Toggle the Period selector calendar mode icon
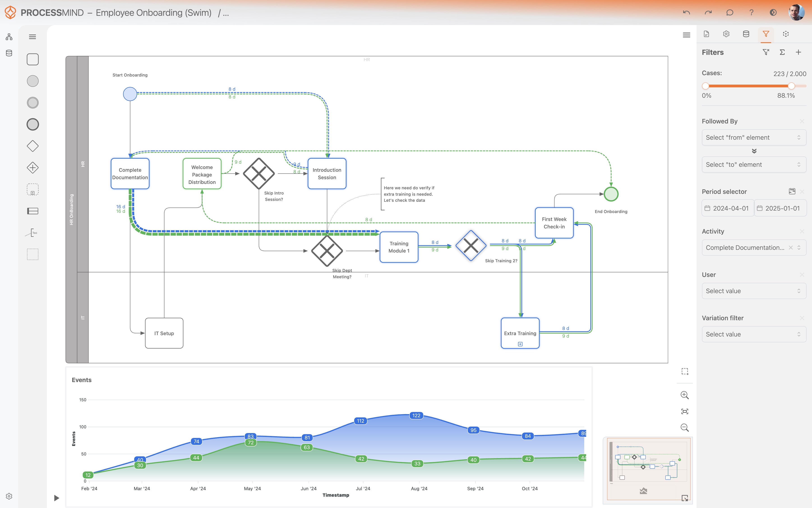The height and width of the screenshot is (508, 812). coord(792,191)
